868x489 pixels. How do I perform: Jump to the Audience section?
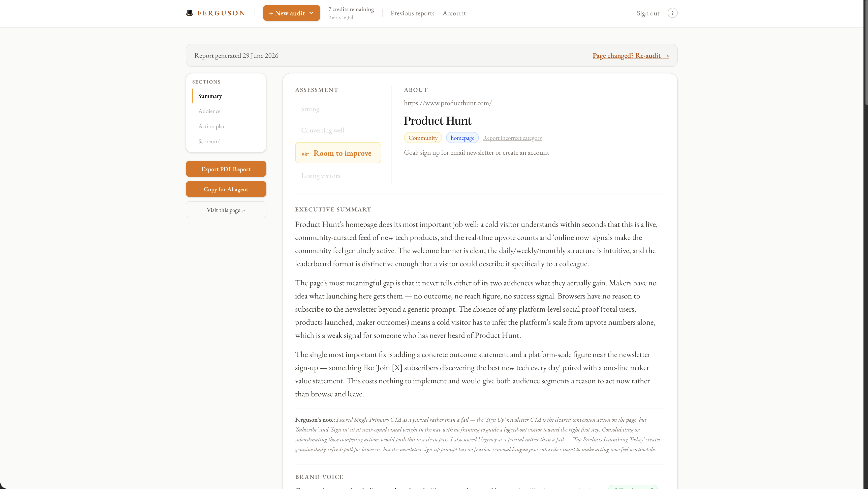209,111
